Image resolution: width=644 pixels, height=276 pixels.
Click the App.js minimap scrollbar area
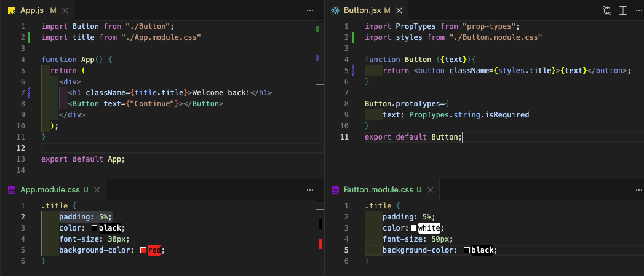pos(320,100)
